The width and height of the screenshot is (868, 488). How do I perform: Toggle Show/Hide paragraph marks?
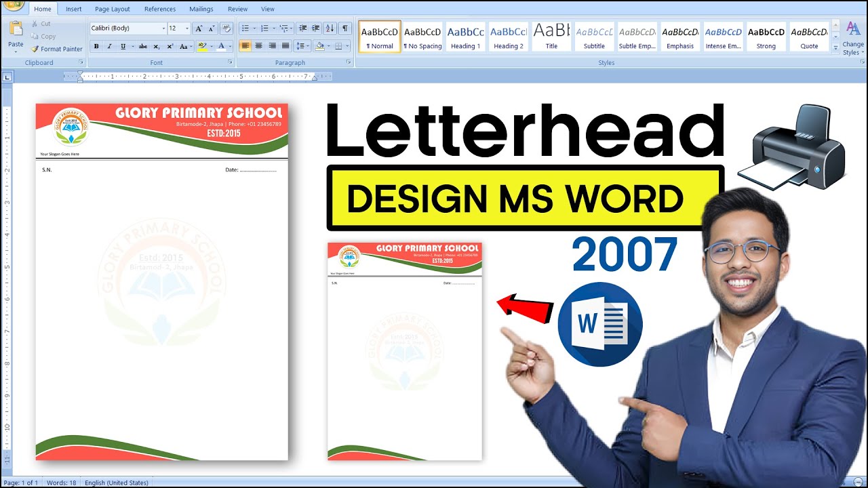click(x=345, y=28)
